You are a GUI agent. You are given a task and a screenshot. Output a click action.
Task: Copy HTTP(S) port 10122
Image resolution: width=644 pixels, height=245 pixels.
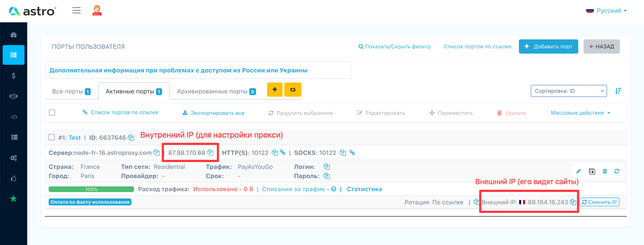[x=275, y=152]
